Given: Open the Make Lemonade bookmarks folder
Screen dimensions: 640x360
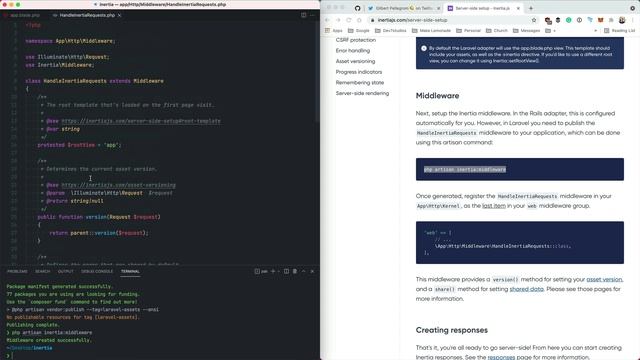Looking at the screenshot, I should 431,31.
